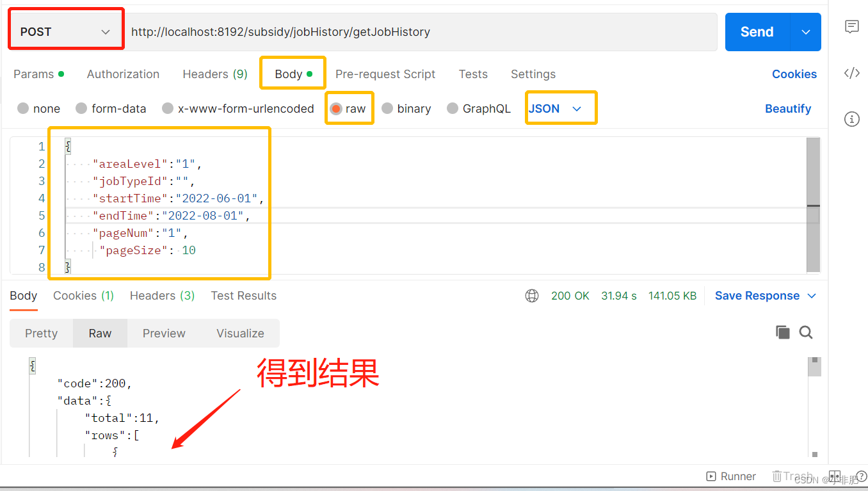Expand the Save Response chevron
The height and width of the screenshot is (491, 868).
click(812, 296)
